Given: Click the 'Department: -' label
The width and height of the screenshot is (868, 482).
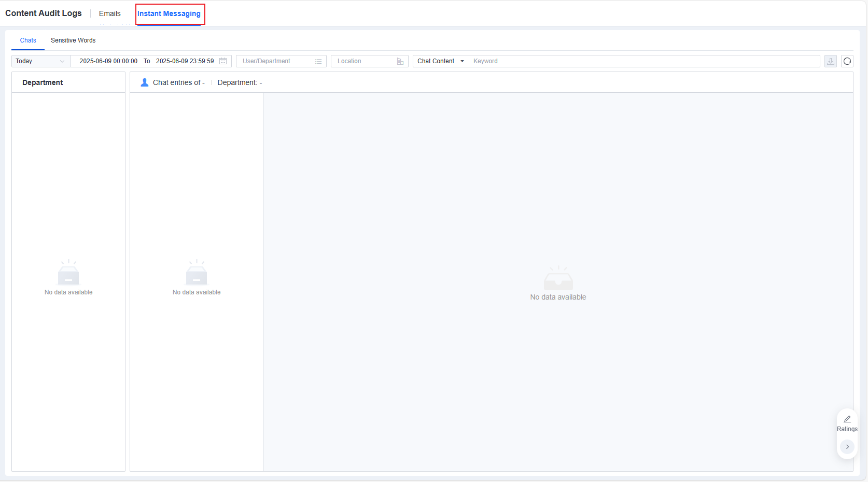Looking at the screenshot, I should [240, 82].
